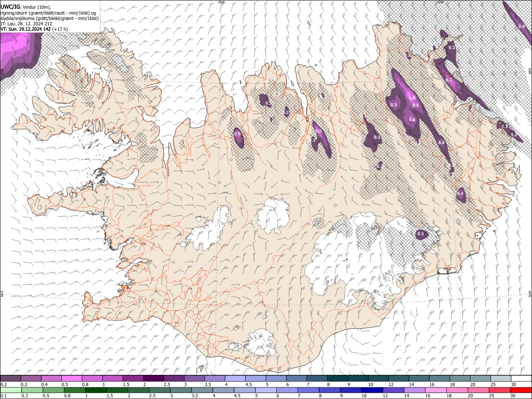Select the 2 green swatch on the lower scale
This screenshot has width=532, height=399.
(138, 390)
